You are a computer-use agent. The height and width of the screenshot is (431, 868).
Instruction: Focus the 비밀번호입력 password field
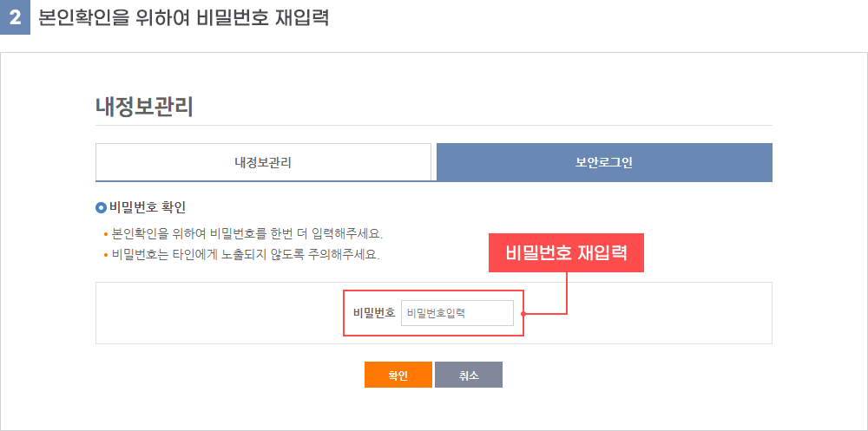[457, 313]
